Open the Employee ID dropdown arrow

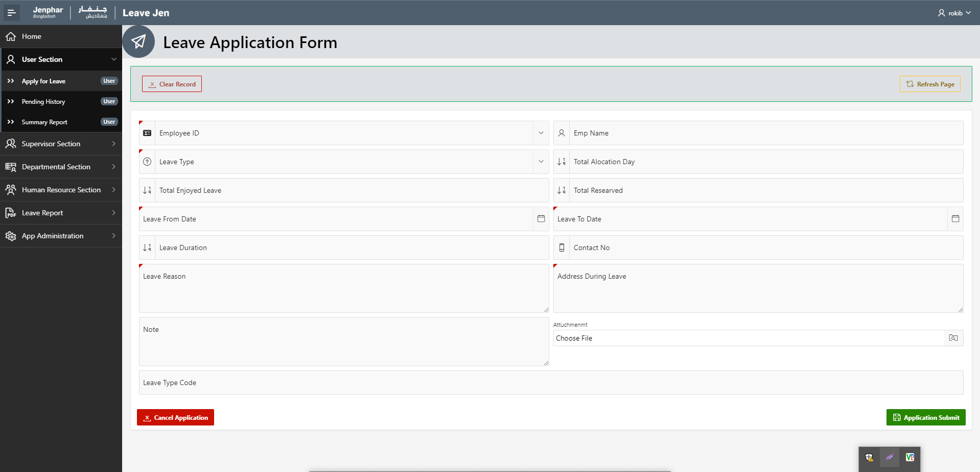coord(541,133)
